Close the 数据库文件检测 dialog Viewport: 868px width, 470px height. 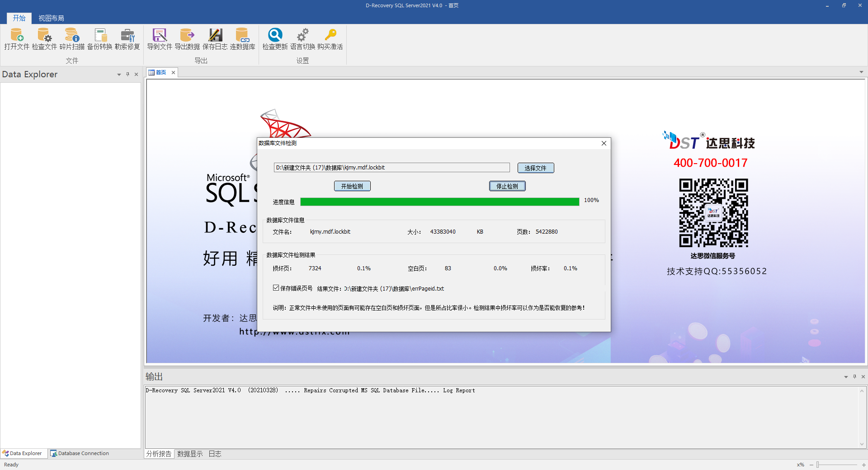pos(604,143)
